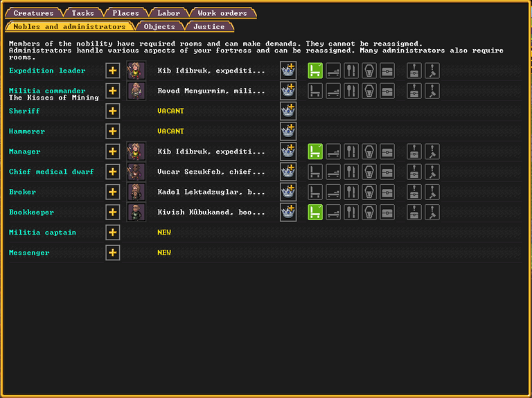Click the coffin icon in Broker row
Screen dimensions: 532x398
coord(369,192)
